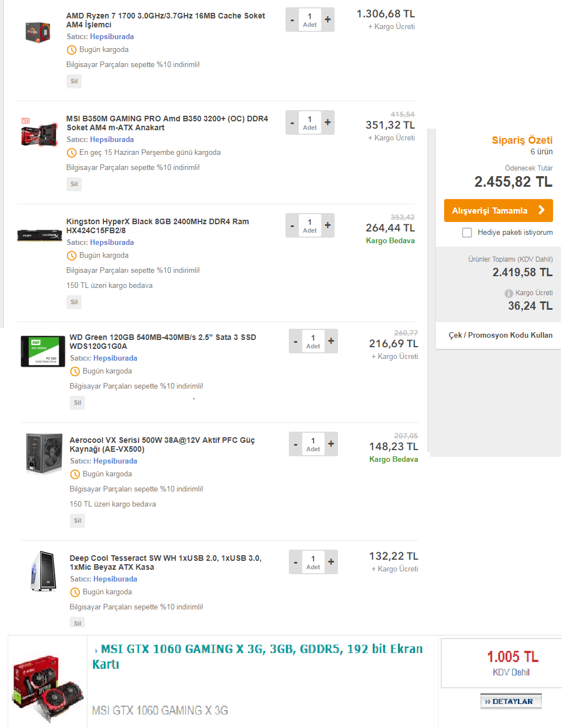The image size is (562, 728).
Task: Delete Kingston HyperX RAM using Sil
Action: (74, 302)
